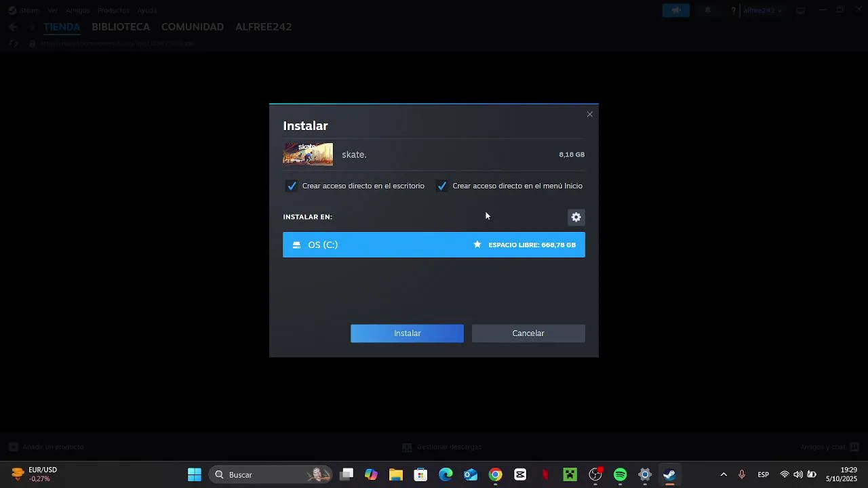Open Steam notifications bell
Image resolution: width=868 pixels, height=488 pixels.
coord(708,10)
